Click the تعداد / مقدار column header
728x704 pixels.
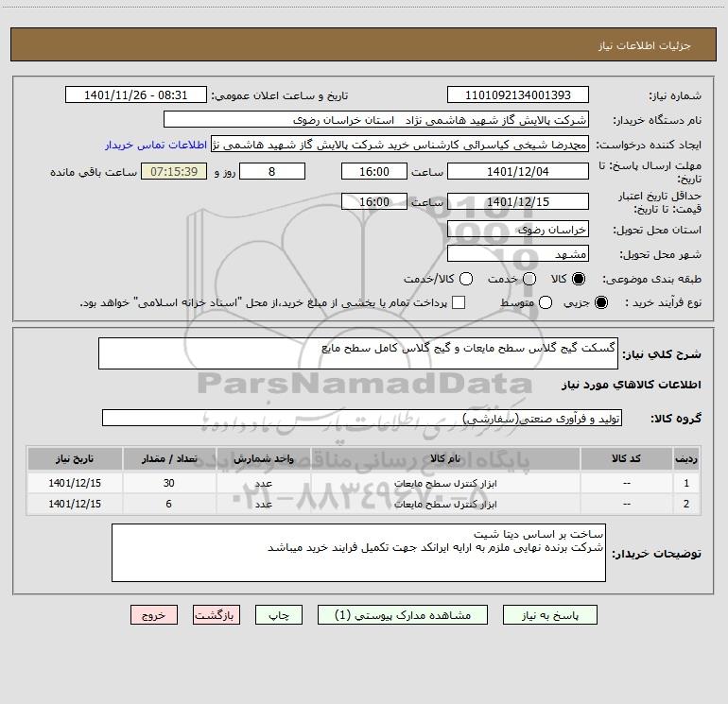(x=169, y=458)
